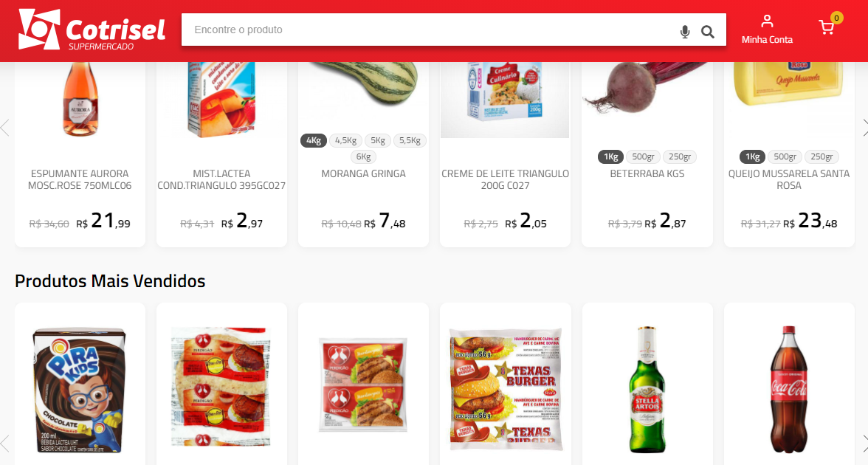This screenshot has height=465, width=868.
Task: Select 500gr option for Beterraba KGS
Action: [644, 156]
